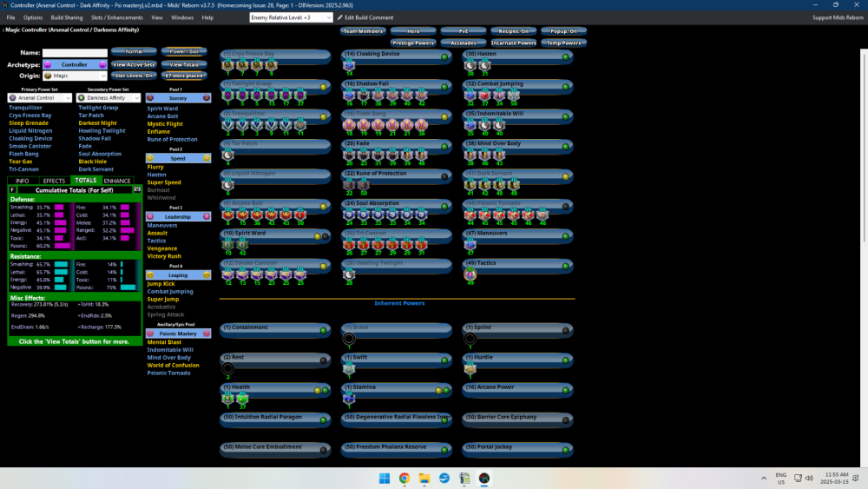Click the Stamina inherent power slot icon
Image resolution: width=868 pixels, height=489 pixels.
[349, 398]
